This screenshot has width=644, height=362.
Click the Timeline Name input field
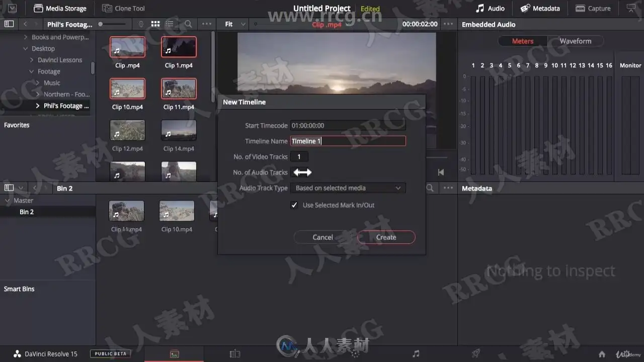pyautogui.click(x=348, y=141)
